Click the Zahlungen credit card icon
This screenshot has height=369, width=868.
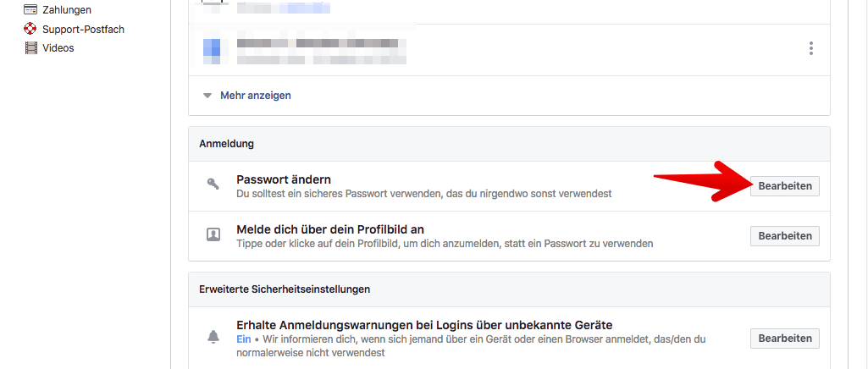tap(30, 9)
